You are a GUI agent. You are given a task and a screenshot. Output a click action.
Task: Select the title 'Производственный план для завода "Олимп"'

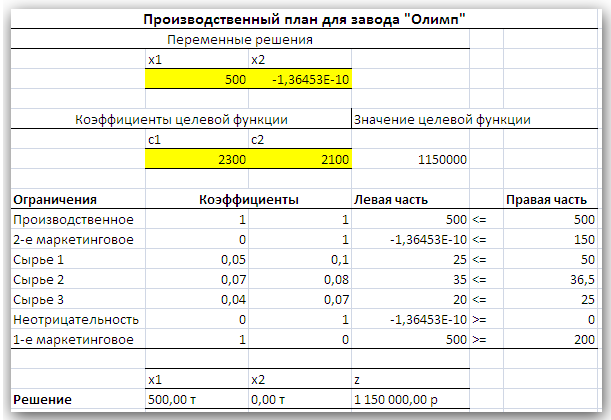coord(304,19)
